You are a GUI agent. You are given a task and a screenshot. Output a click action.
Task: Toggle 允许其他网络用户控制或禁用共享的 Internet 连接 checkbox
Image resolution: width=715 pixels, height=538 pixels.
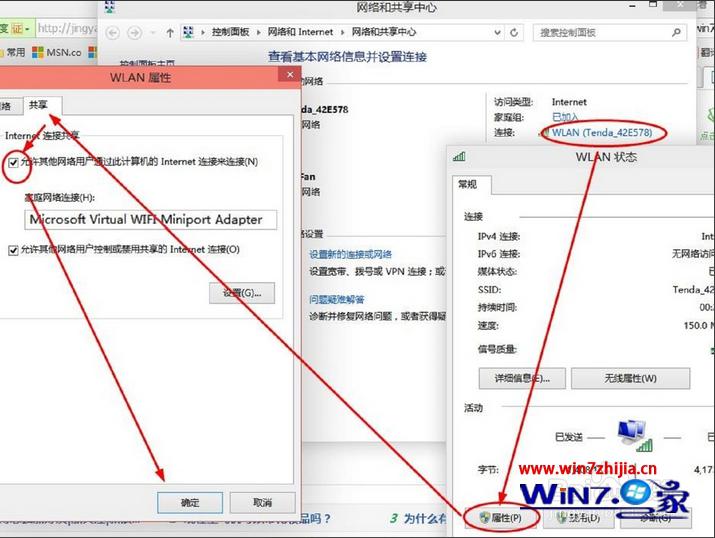13,250
